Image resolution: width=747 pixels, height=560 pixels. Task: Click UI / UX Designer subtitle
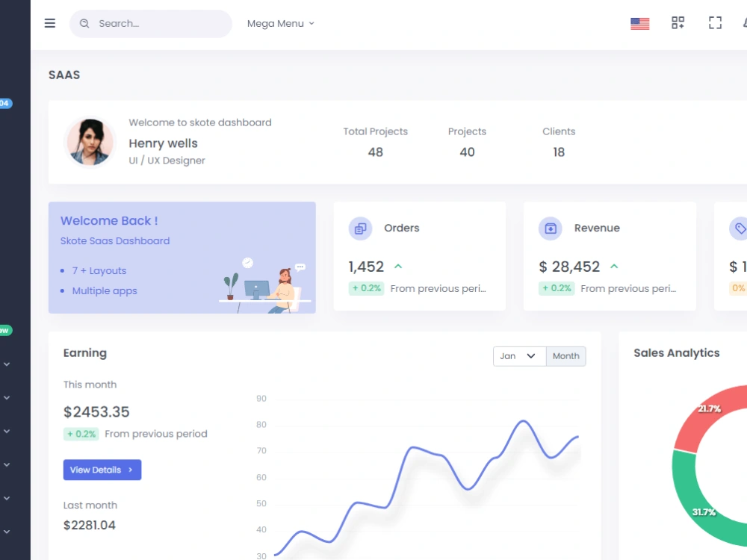[167, 161]
